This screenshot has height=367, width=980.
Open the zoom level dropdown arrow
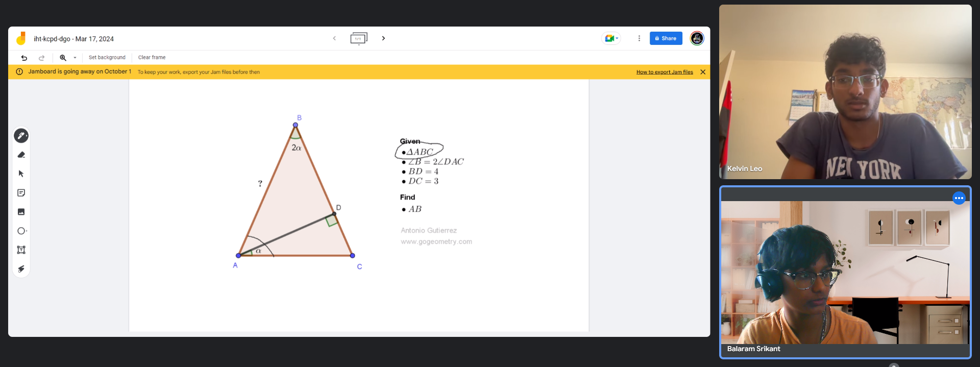tap(75, 58)
